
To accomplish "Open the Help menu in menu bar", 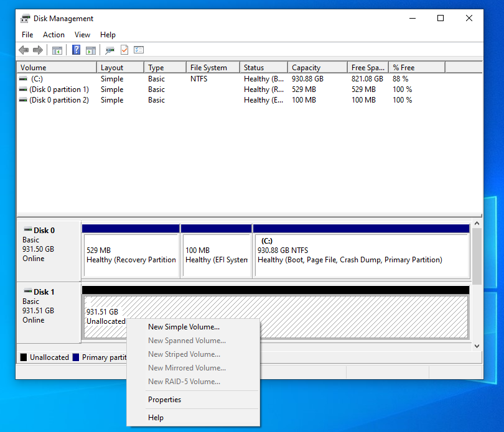I will pos(108,35).
